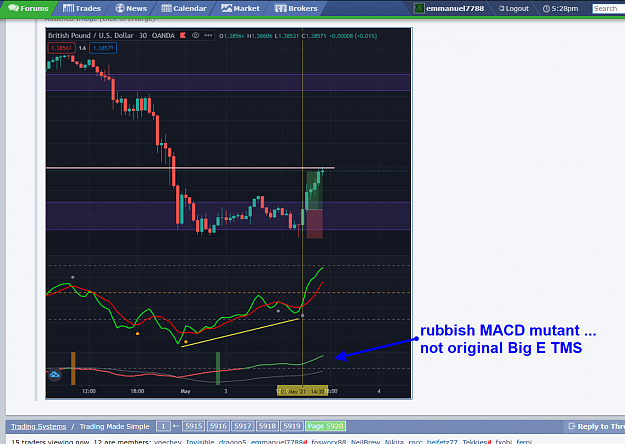Click the chart symbol title British Pound / U.S. Dollar
The image size is (625, 444).
click(x=90, y=35)
